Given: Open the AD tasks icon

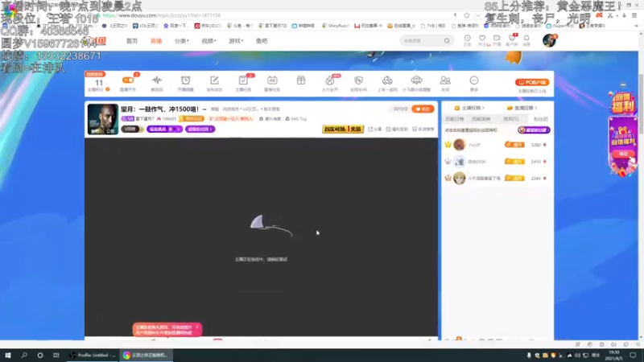Looking at the screenshot, I should [x=272, y=80].
